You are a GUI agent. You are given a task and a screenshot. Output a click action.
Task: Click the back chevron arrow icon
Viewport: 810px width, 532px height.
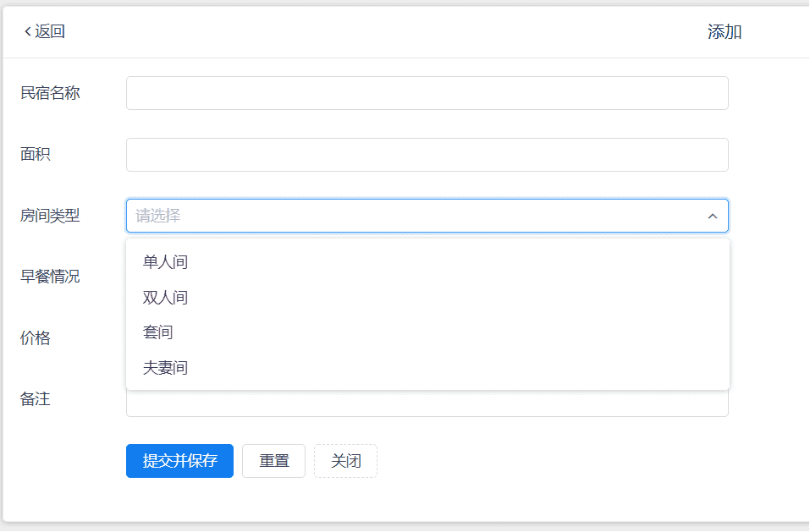28,32
